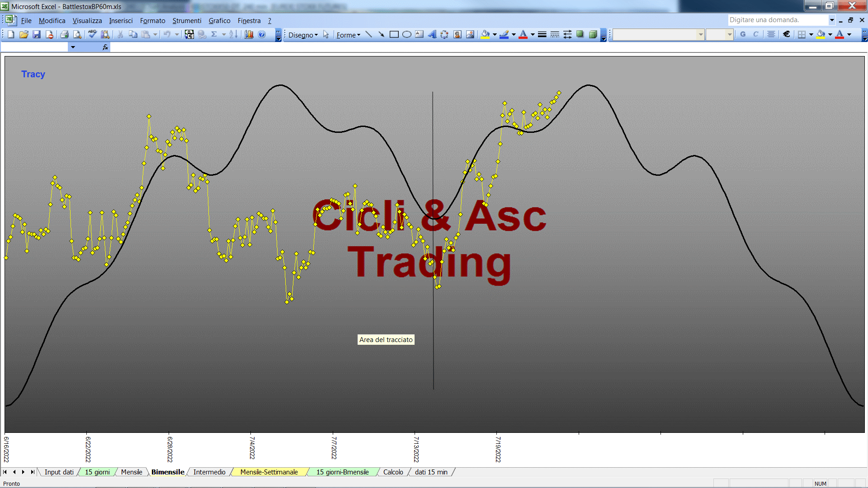Click the Drawing toolbar Line Color brush
Image resolution: width=868 pixels, height=488 pixels.
pyautogui.click(x=504, y=34)
